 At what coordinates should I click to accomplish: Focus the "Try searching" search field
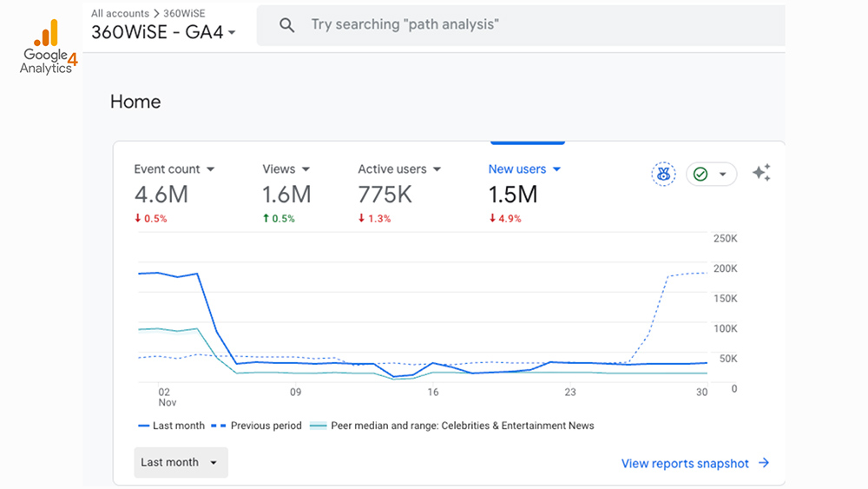coord(521,25)
